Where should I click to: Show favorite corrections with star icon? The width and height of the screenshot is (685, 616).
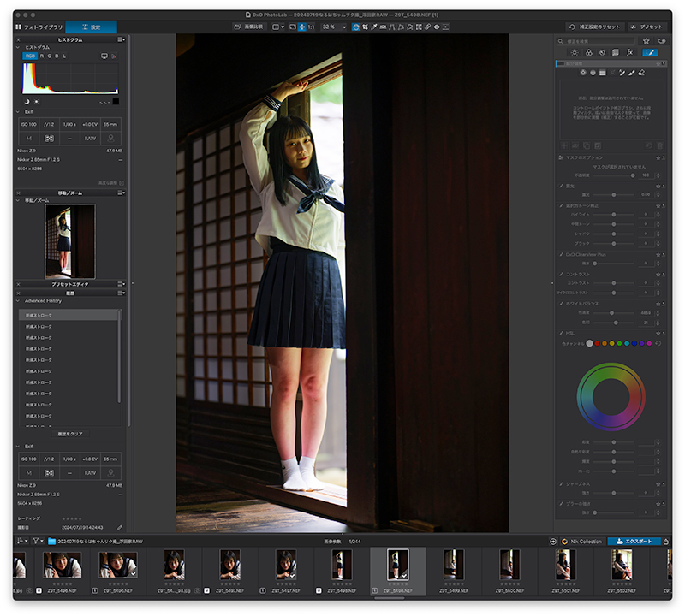coord(646,41)
